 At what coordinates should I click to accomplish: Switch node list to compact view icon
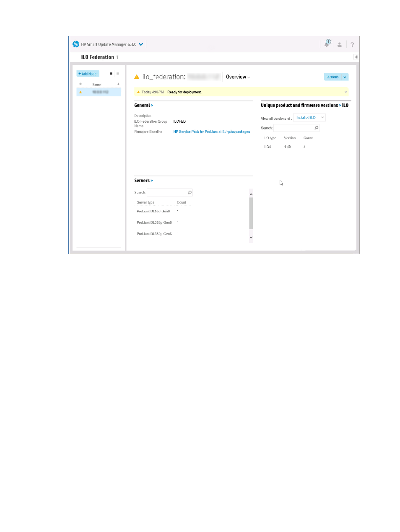[x=118, y=74]
